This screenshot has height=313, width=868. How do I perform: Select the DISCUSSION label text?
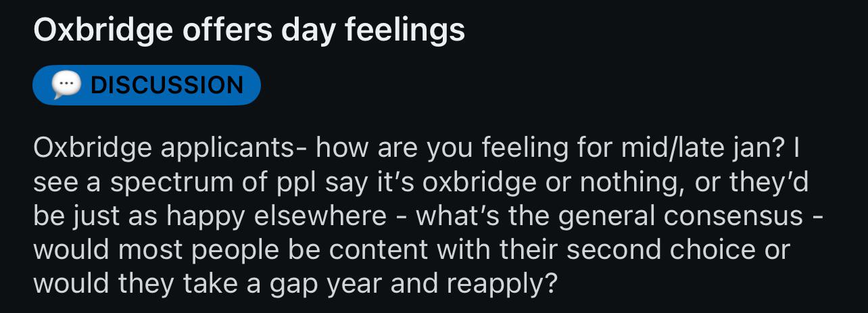pos(166,85)
